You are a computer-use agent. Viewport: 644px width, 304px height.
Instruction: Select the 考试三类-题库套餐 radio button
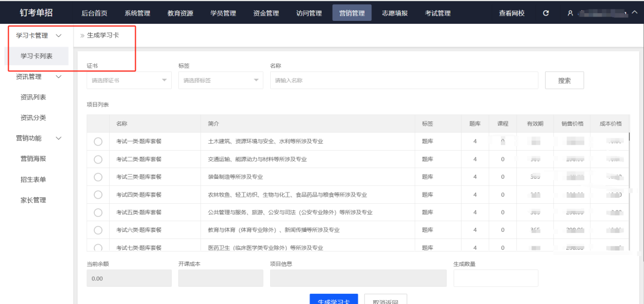(x=98, y=177)
